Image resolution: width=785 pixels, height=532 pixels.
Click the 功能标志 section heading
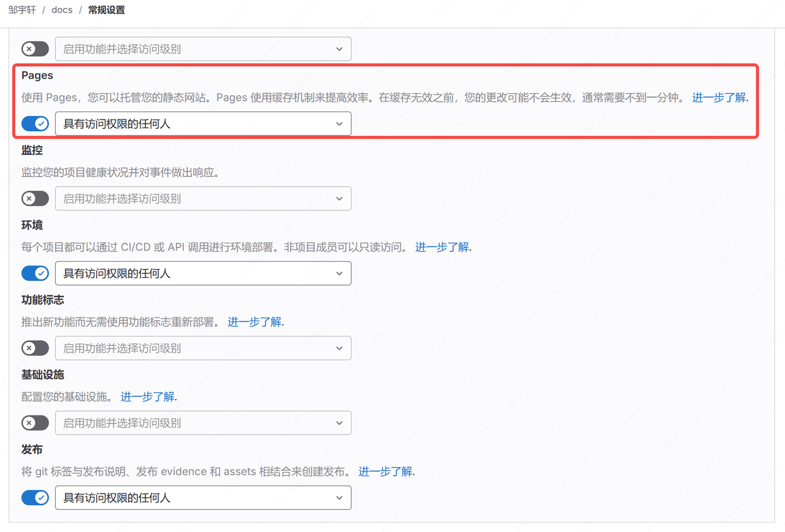tap(43, 300)
